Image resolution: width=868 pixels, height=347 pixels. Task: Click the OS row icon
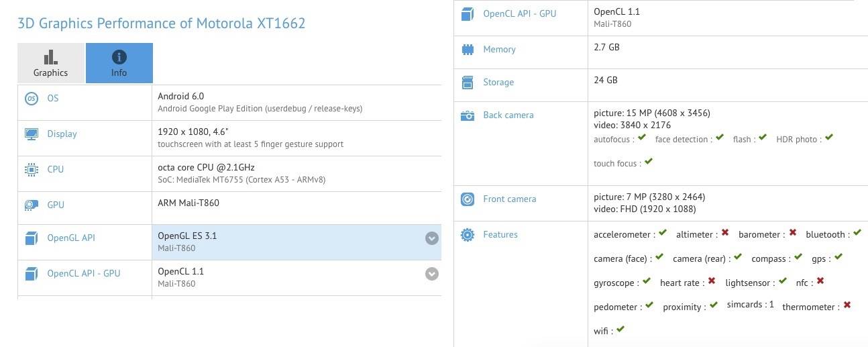tap(32, 99)
